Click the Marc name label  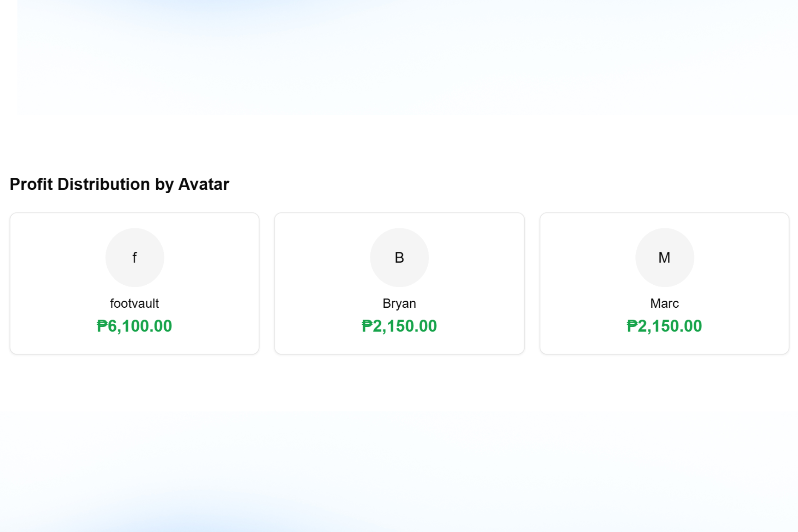click(x=664, y=303)
